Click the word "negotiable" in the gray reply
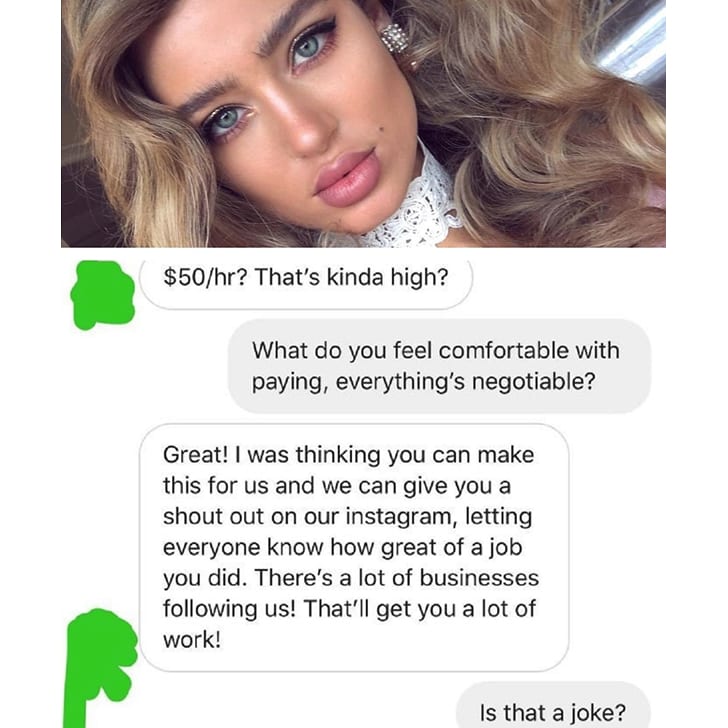Viewport: 728px width, 728px height. (x=533, y=382)
